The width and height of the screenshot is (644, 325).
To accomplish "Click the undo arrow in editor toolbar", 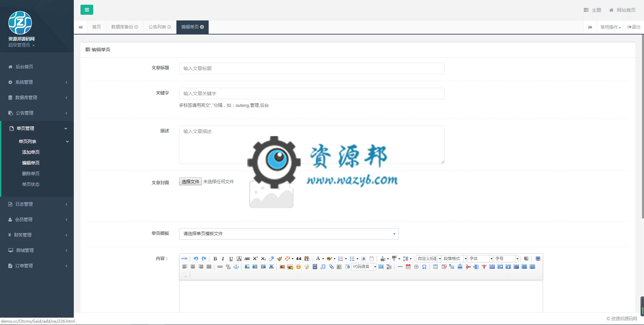I will point(196,259).
